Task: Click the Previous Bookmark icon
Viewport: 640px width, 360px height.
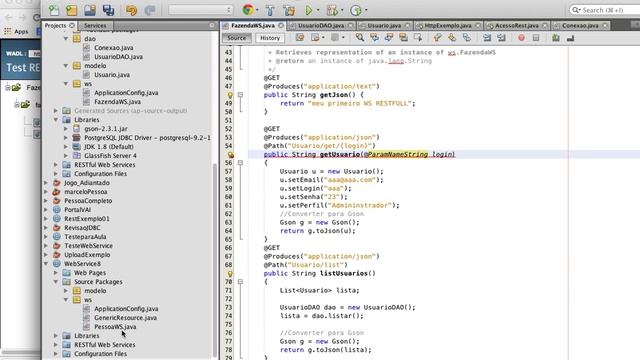Action: click(438, 38)
